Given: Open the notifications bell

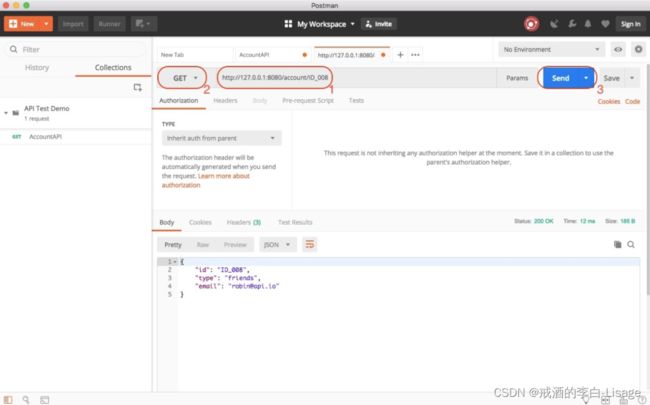Looking at the screenshot, I should tap(588, 24).
